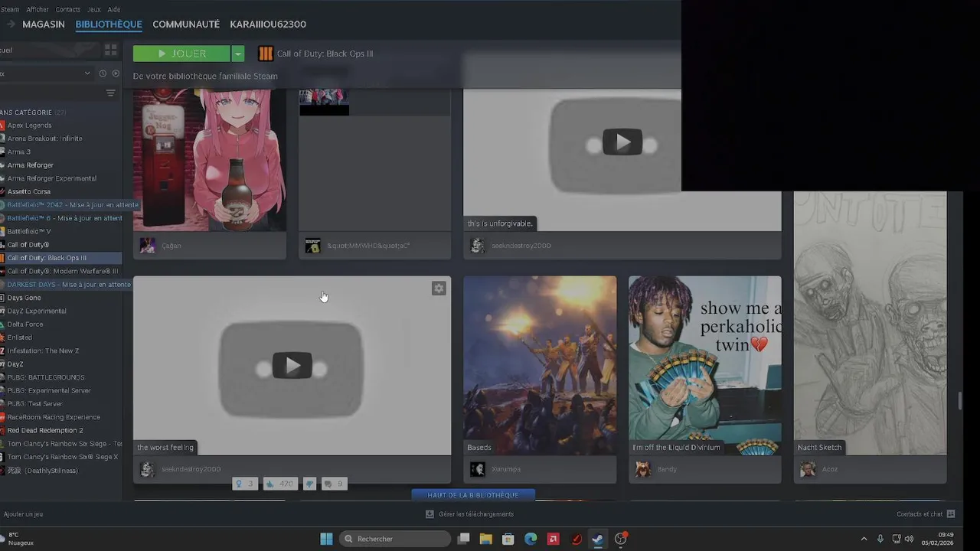Open the sidebar advanced filter icon
The image size is (980, 551).
click(111, 93)
